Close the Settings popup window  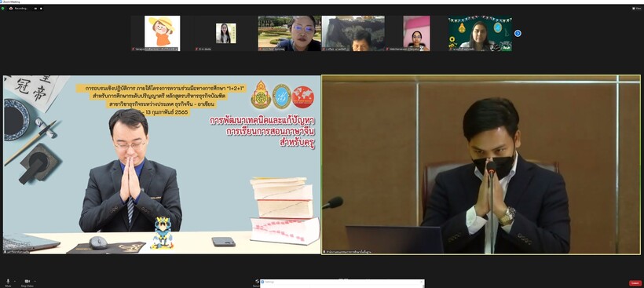pos(422,283)
